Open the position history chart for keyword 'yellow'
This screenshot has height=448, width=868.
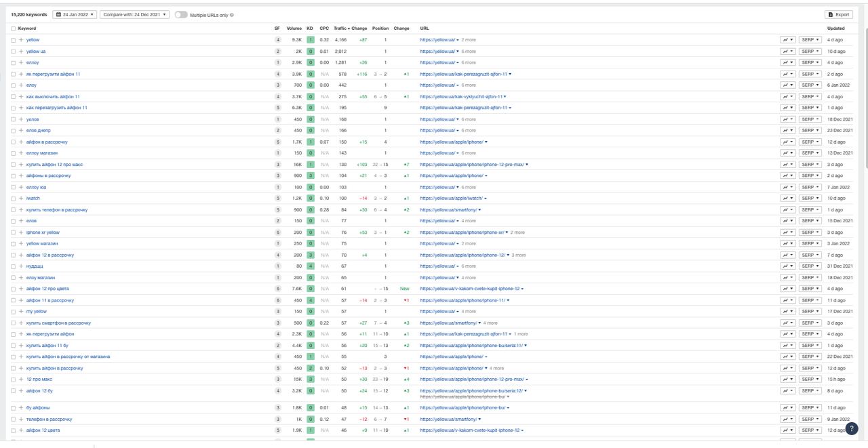pos(787,40)
